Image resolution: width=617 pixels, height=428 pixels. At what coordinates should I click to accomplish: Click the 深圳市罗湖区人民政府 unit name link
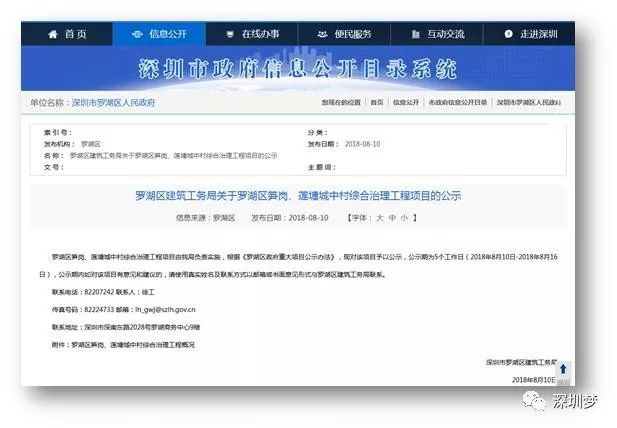pyautogui.click(x=113, y=103)
